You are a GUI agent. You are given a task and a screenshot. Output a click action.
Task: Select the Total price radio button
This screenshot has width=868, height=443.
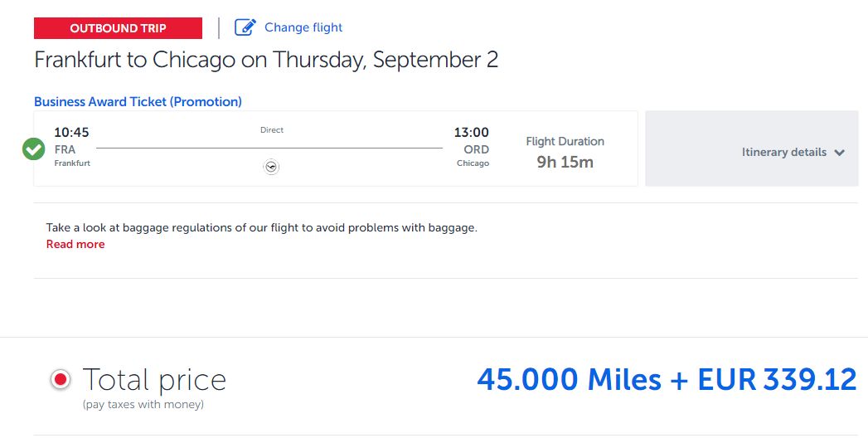click(60, 380)
